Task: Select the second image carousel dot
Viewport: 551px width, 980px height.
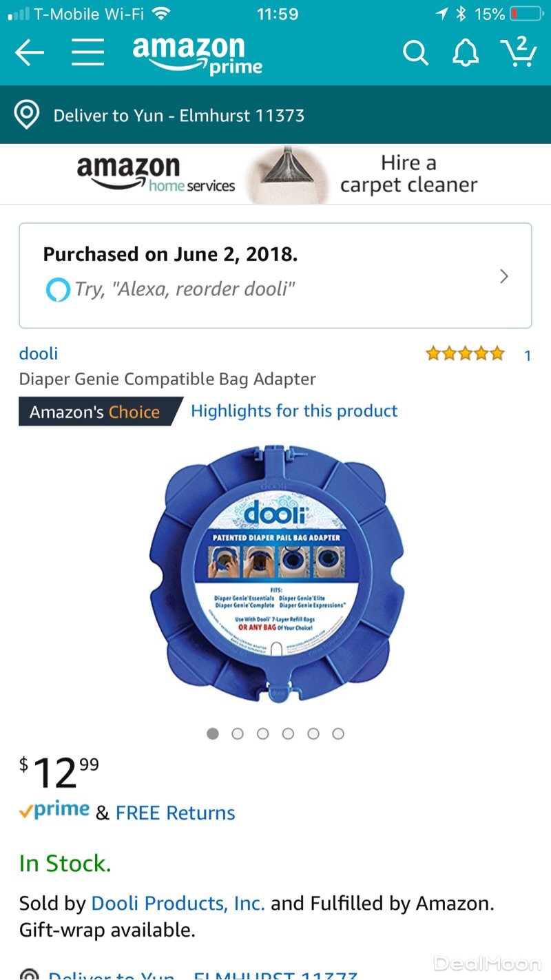Action: pyautogui.click(x=238, y=733)
